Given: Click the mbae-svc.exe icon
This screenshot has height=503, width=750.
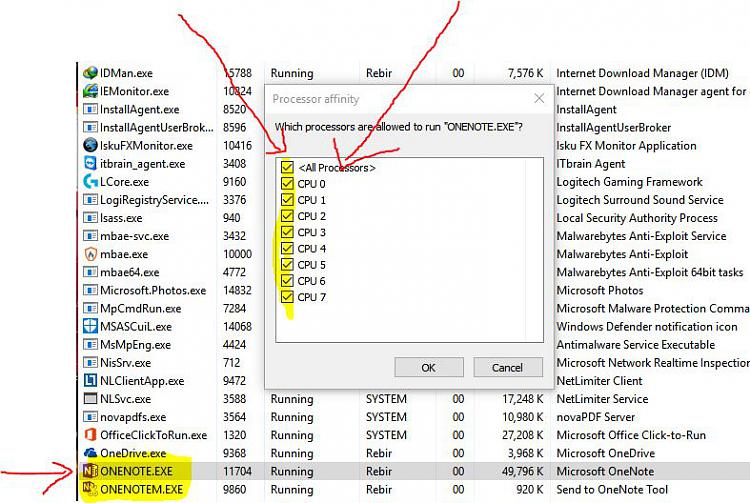Looking at the screenshot, I should point(90,236).
